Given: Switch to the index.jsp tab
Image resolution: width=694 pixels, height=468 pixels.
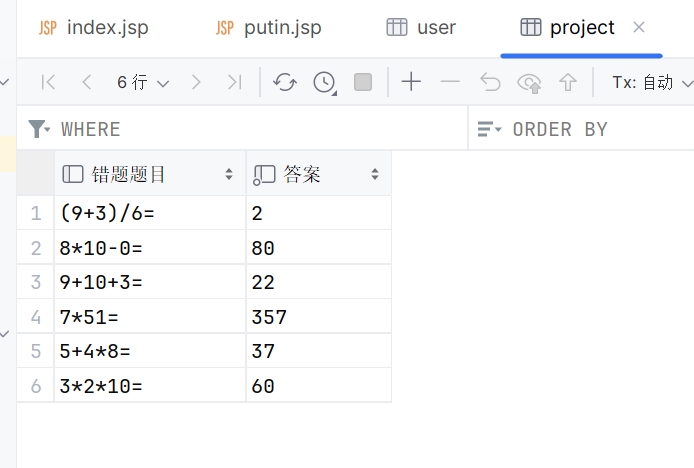Looking at the screenshot, I should [93, 27].
